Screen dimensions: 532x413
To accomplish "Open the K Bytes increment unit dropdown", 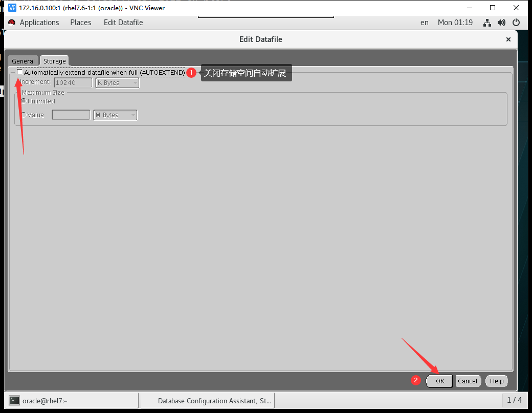I will point(117,83).
